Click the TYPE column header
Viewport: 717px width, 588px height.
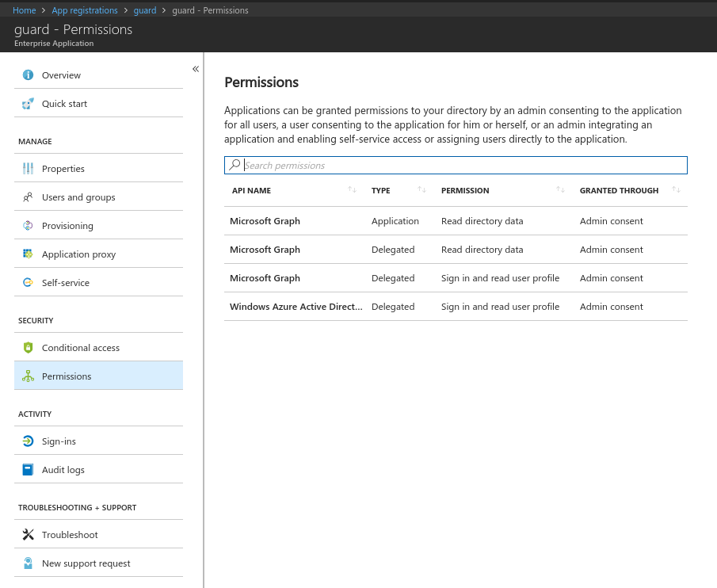click(380, 190)
